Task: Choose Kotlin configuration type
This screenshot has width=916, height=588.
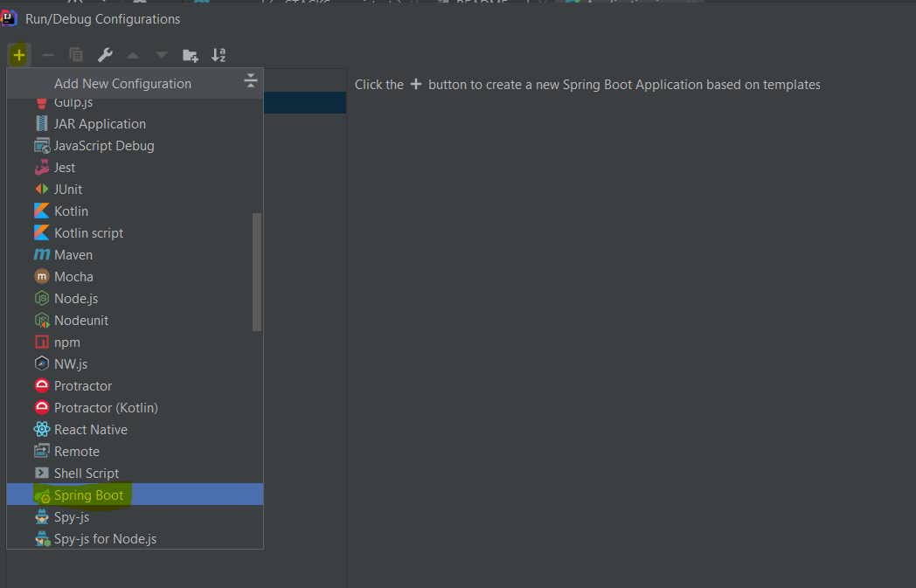Action: 135,211
